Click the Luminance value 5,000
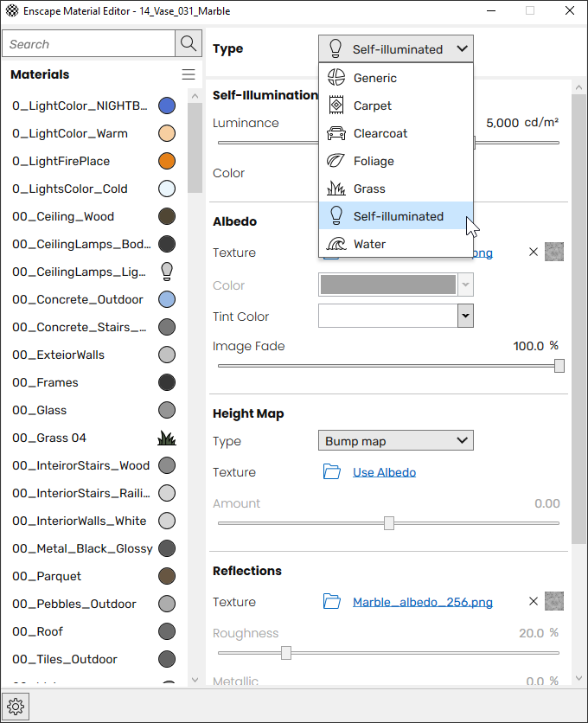This screenshot has width=588, height=723. coord(502,123)
